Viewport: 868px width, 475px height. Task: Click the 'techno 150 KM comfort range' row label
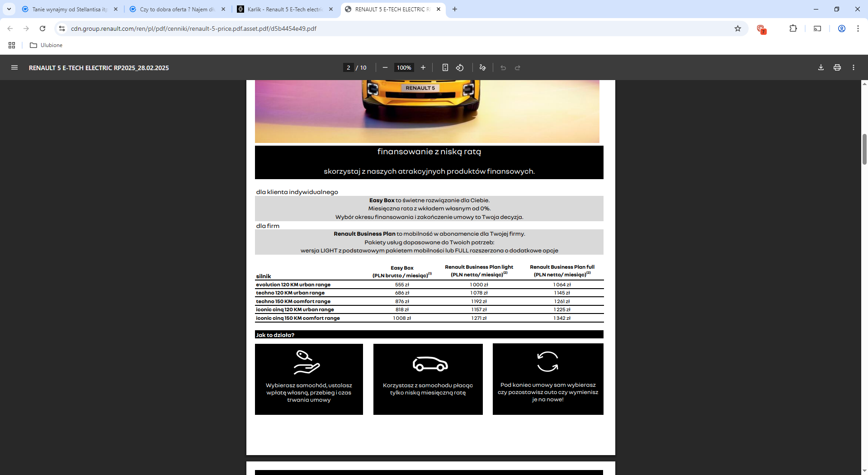[293, 301]
